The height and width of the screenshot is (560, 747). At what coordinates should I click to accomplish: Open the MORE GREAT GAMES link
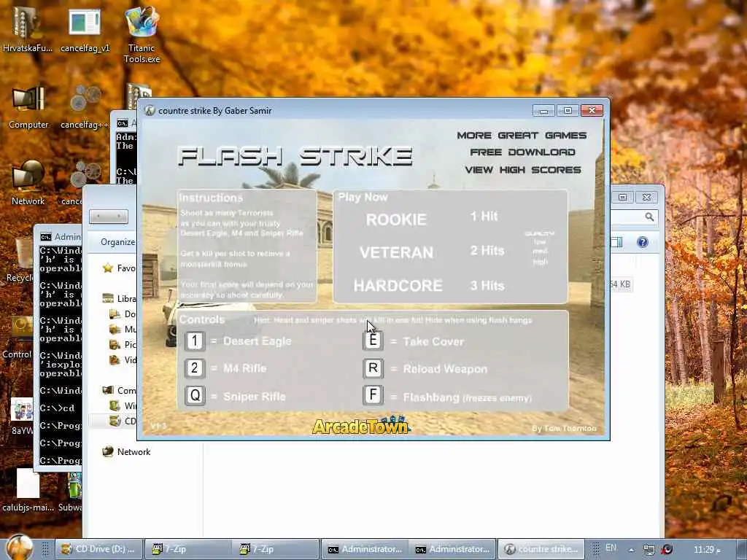(522, 135)
